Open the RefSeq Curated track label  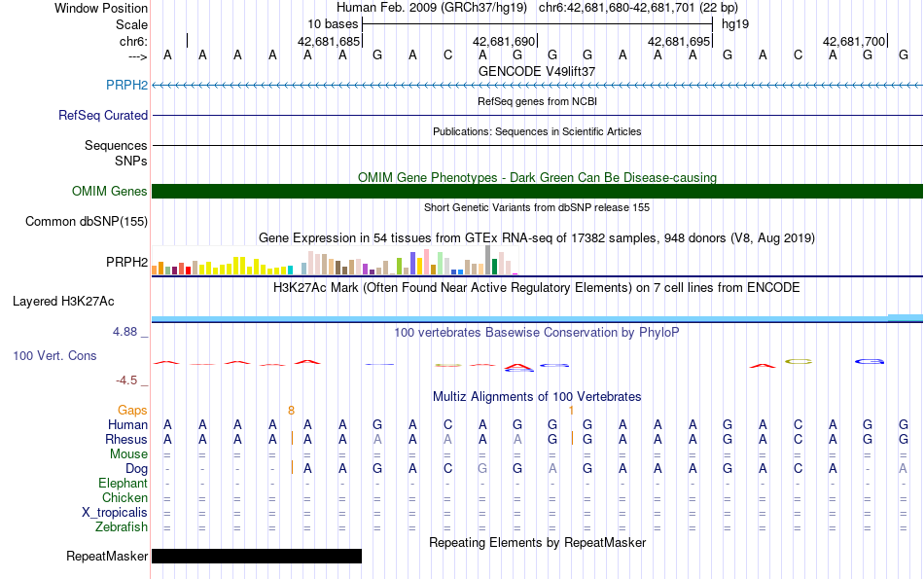[103, 115]
